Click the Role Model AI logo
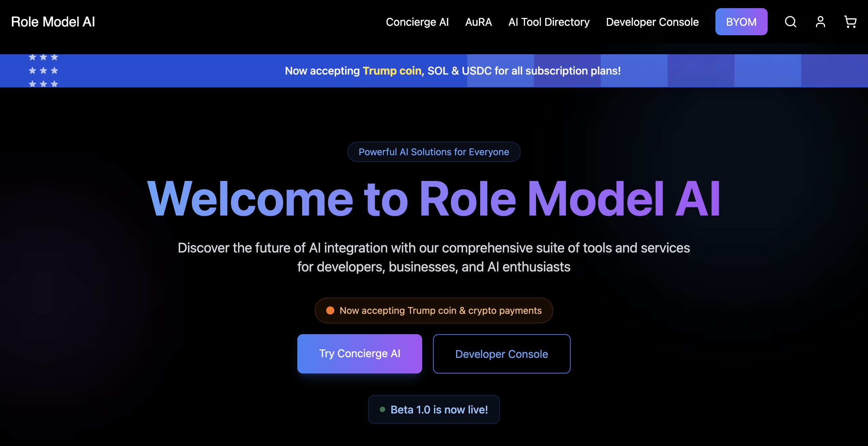The image size is (868, 446). coord(53,22)
